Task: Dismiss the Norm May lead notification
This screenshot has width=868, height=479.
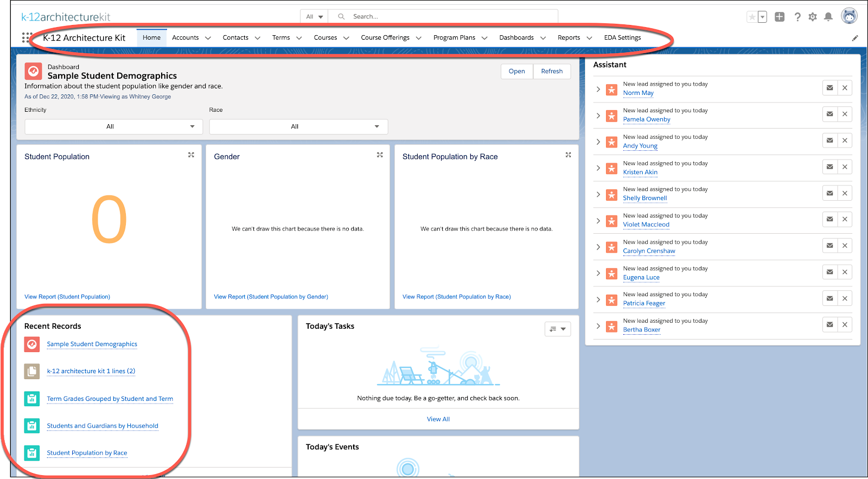Action: click(x=845, y=88)
